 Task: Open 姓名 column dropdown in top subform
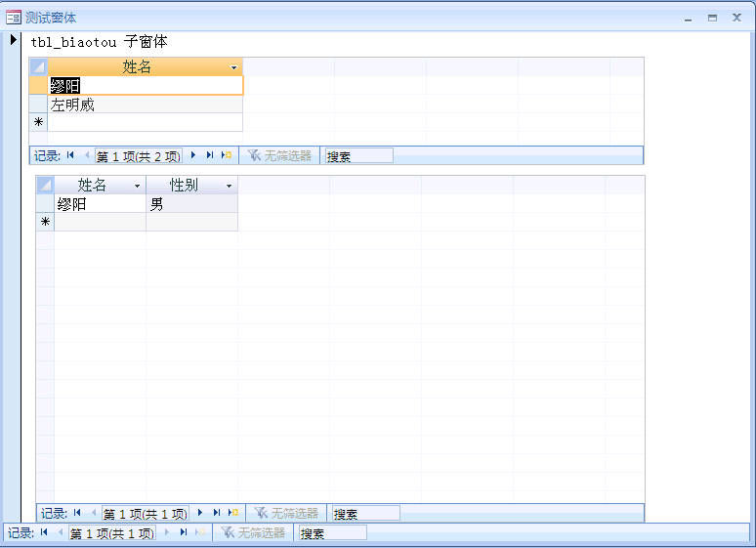(233, 67)
